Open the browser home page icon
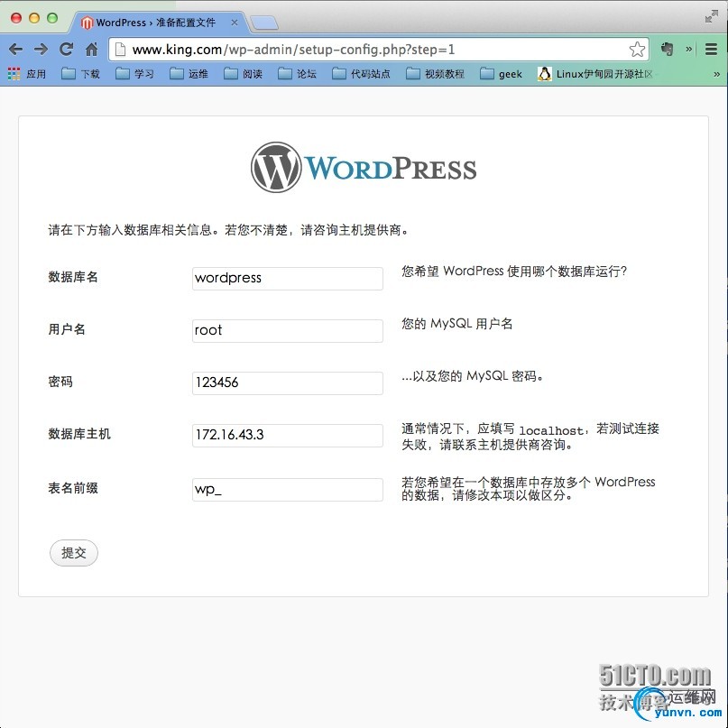Screen dimensions: 728x728 click(91, 49)
